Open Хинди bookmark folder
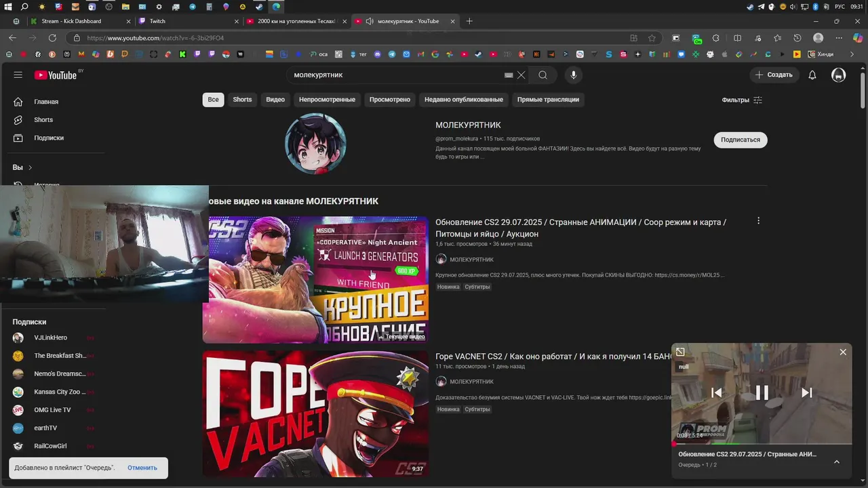This screenshot has width=868, height=488. 819,54
